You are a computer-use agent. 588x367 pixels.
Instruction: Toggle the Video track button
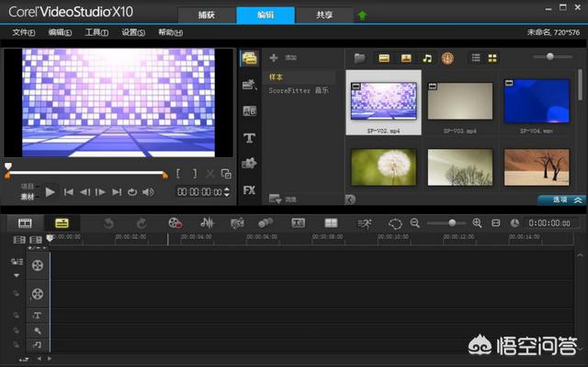37,265
